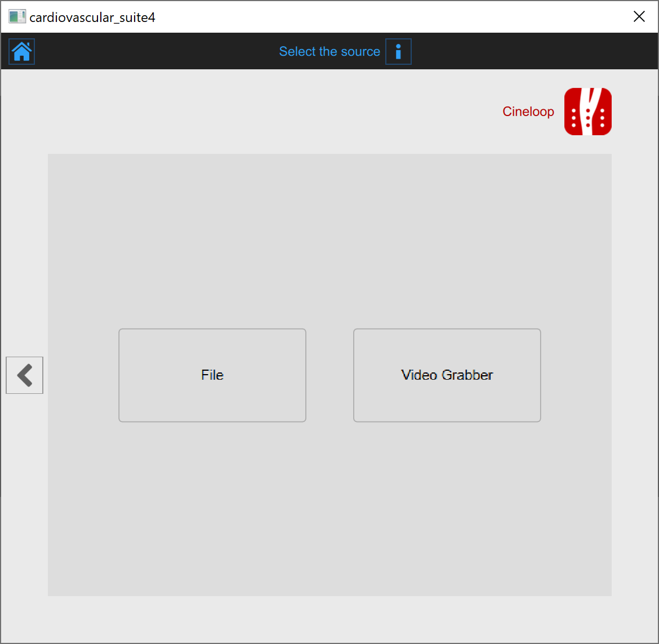Go to the Home screen

pyautogui.click(x=22, y=52)
